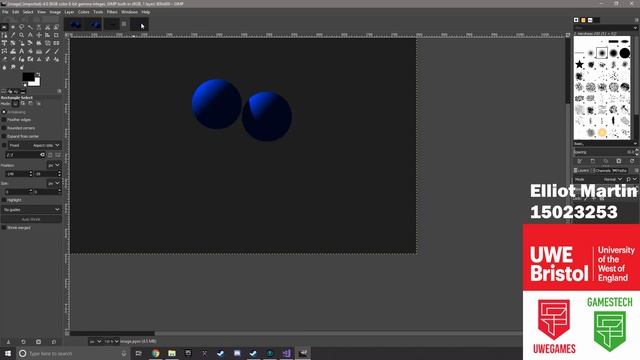The image size is (640, 360).
Task: Select the Gradient tool
Action: (39, 51)
